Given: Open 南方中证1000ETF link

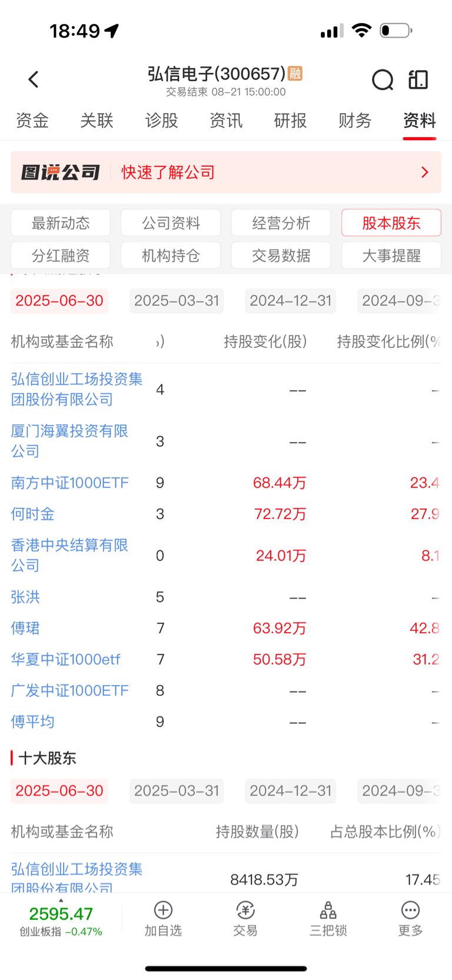Looking at the screenshot, I should pyautogui.click(x=69, y=483).
